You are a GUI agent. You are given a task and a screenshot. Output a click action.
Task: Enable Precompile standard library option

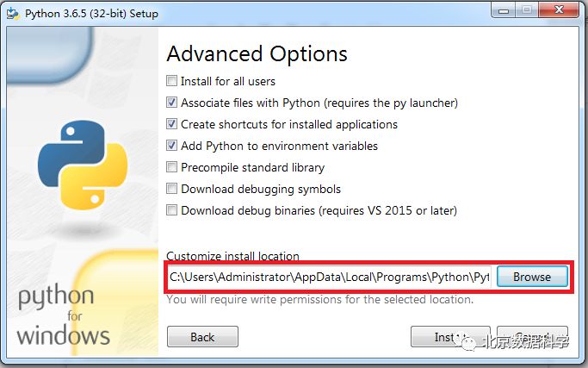[172, 167]
